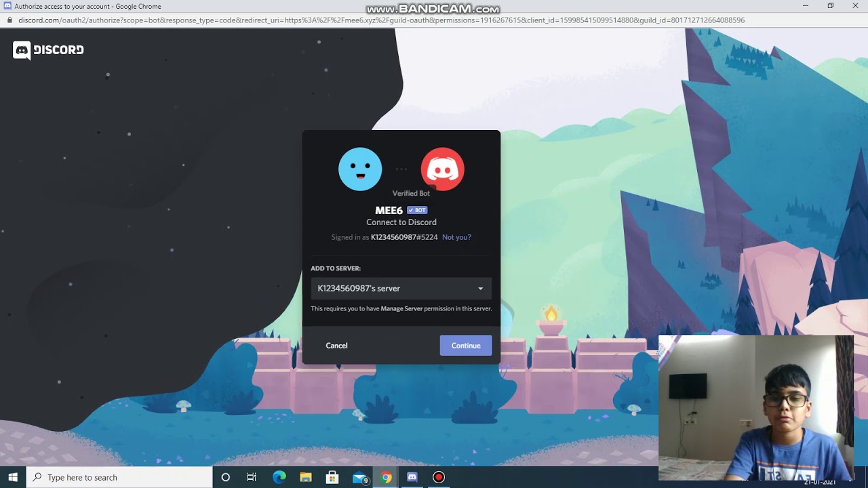This screenshot has width=868, height=488.
Task: Click the MEE6 bot name heading
Action: [389, 210]
